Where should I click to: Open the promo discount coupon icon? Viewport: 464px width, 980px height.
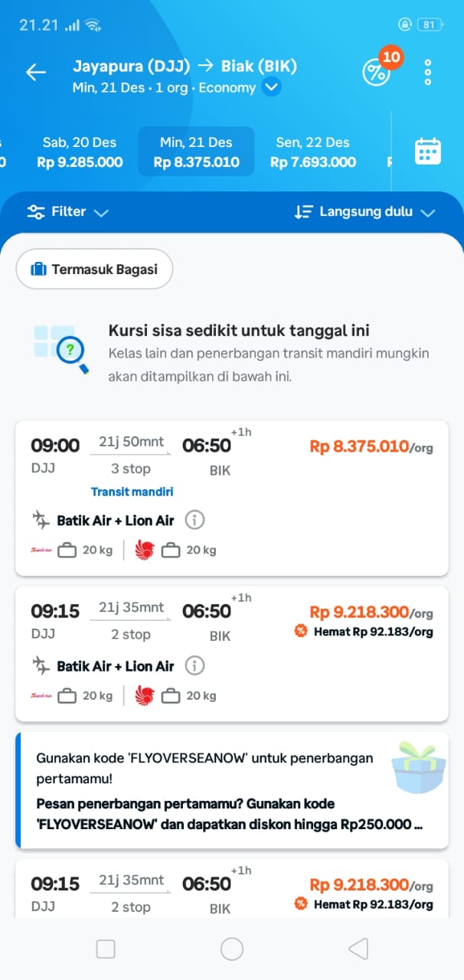(376, 72)
